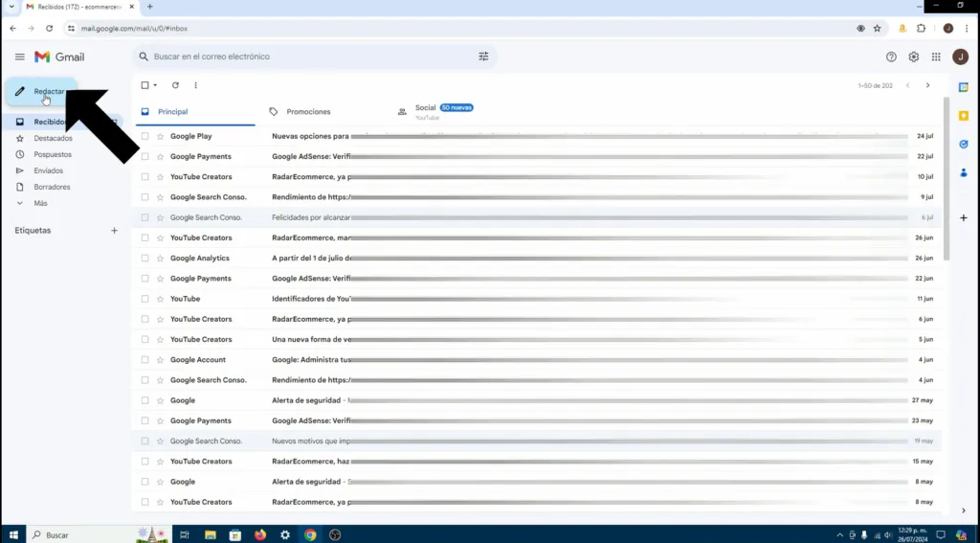
Task: Open the Enviados folder
Action: (48, 170)
